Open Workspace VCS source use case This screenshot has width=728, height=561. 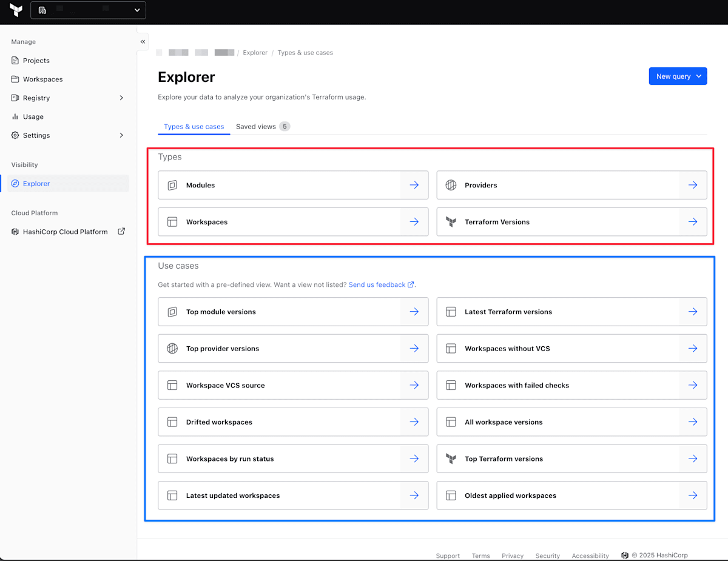(x=293, y=385)
